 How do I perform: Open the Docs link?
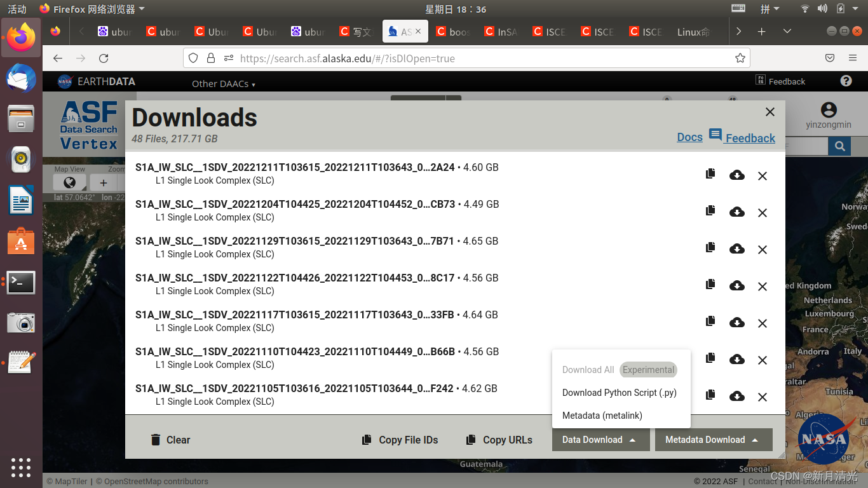[x=689, y=137]
